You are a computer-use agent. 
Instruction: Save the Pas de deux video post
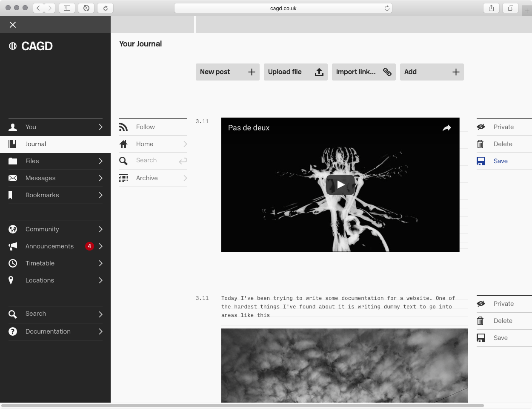point(504,161)
